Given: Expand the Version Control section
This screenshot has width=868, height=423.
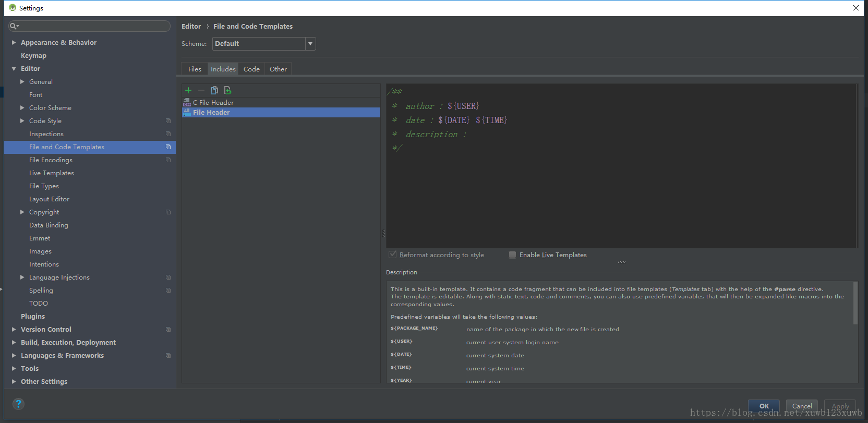Looking at the screenshot, I should point(14,330).
